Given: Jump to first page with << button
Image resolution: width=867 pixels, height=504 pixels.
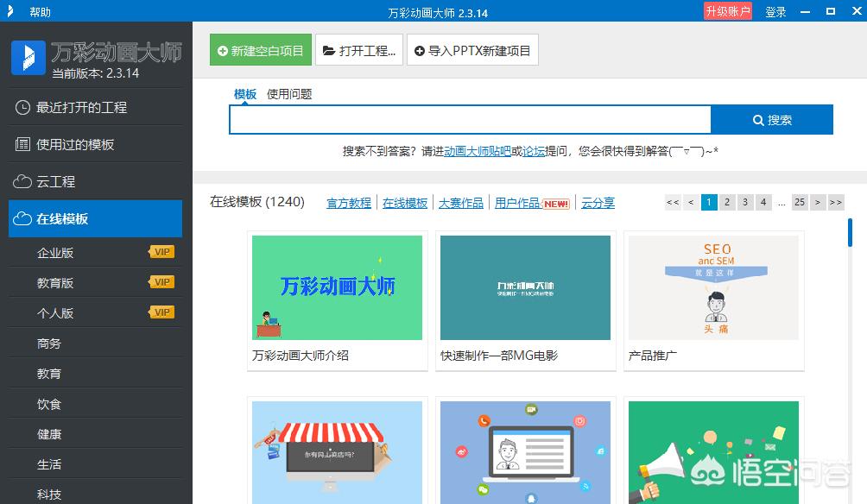Looking at the screenshot, I should pos(673,202).
